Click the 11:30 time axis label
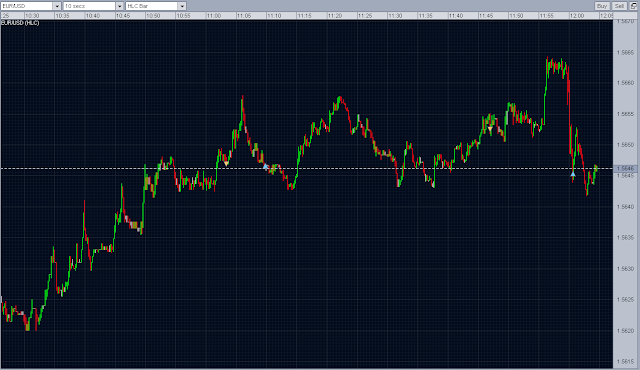The width and height of the screenshot is (640, 370). click(395, 16)
